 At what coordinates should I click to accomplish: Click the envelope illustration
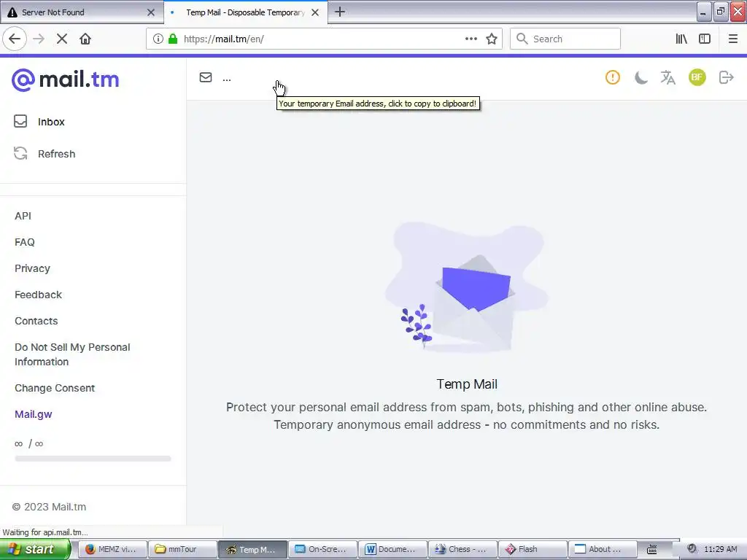click(466, 286)
